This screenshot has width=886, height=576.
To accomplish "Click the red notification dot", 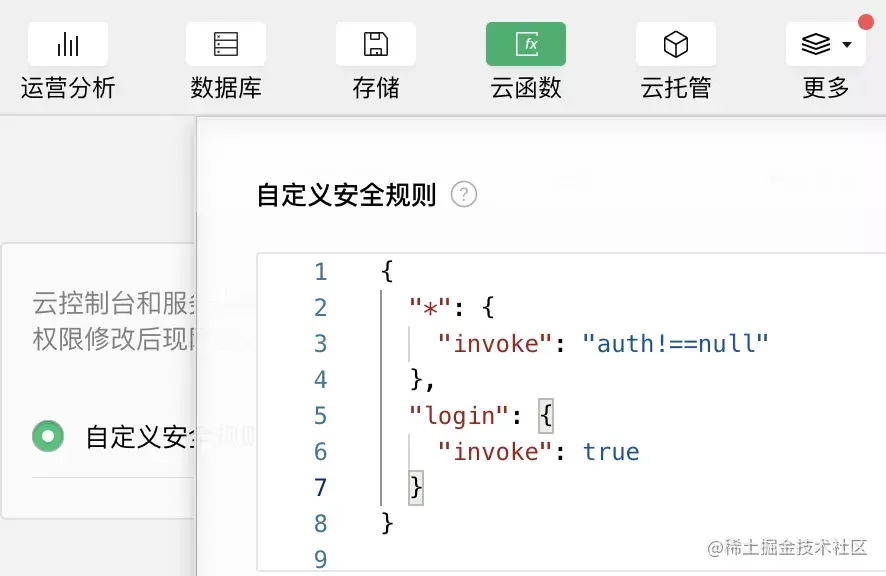I will click(865, 19).
